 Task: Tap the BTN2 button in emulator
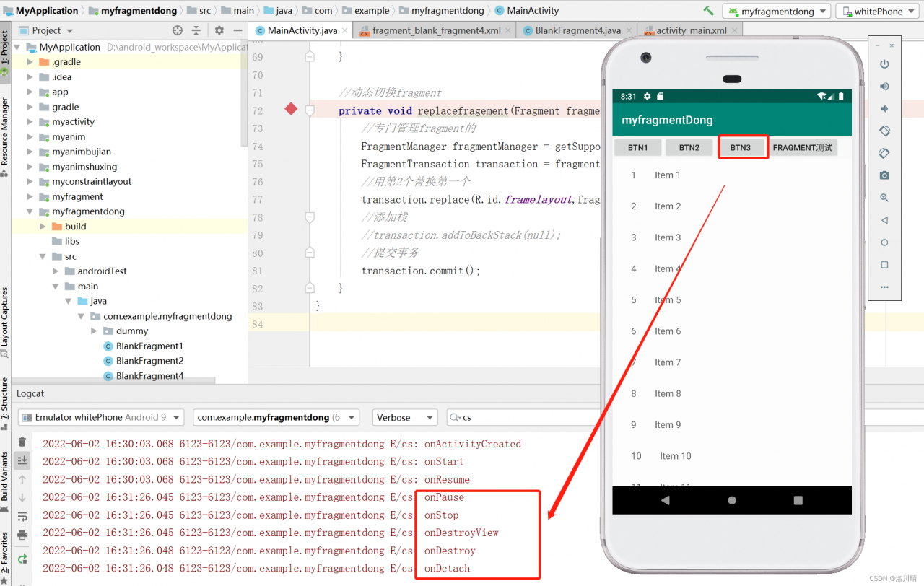coord(689,147)
